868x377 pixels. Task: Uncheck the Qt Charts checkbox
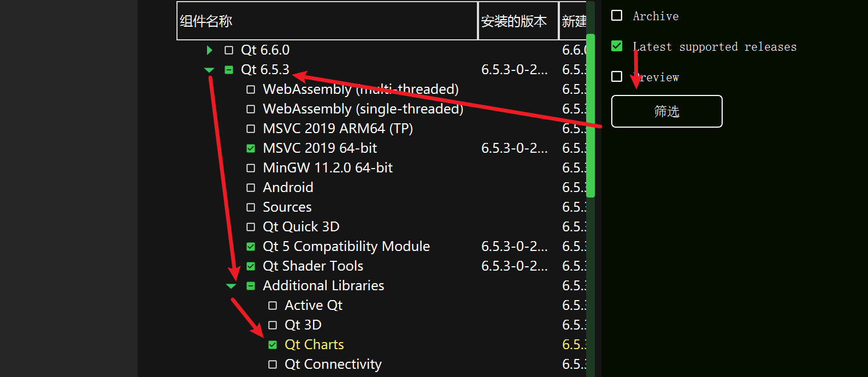pyautogui.click(x=273, y=345)
